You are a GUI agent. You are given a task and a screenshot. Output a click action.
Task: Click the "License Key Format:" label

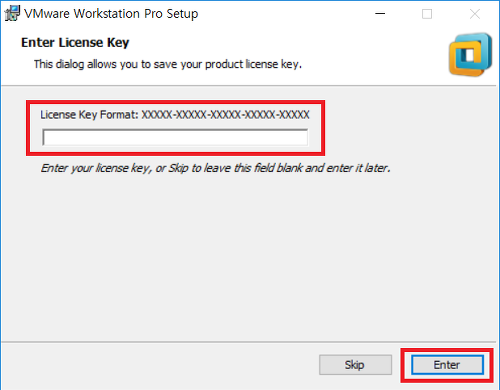tap(89, 115)
